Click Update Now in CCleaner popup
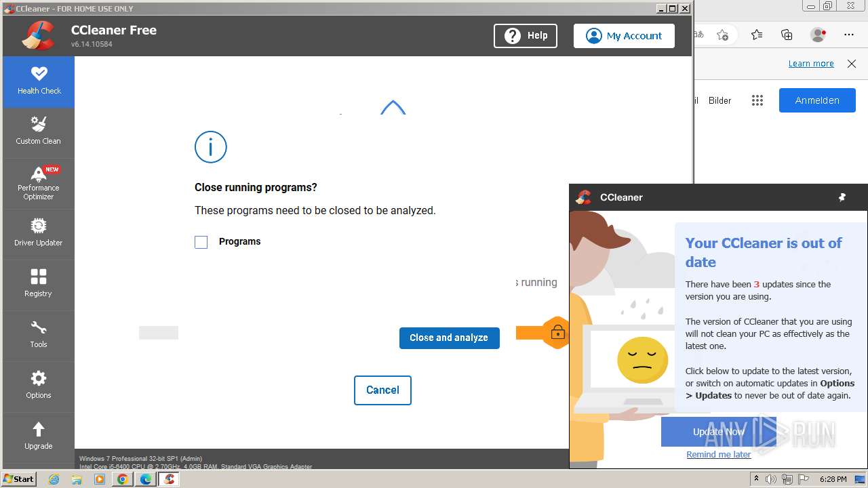Viewport: 868px width, 488px height. tap(719, 432)
